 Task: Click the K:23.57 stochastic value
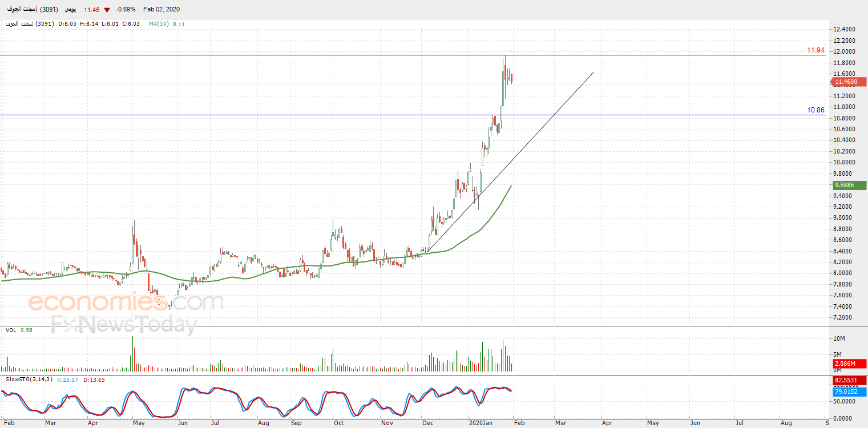pos(68,379)
